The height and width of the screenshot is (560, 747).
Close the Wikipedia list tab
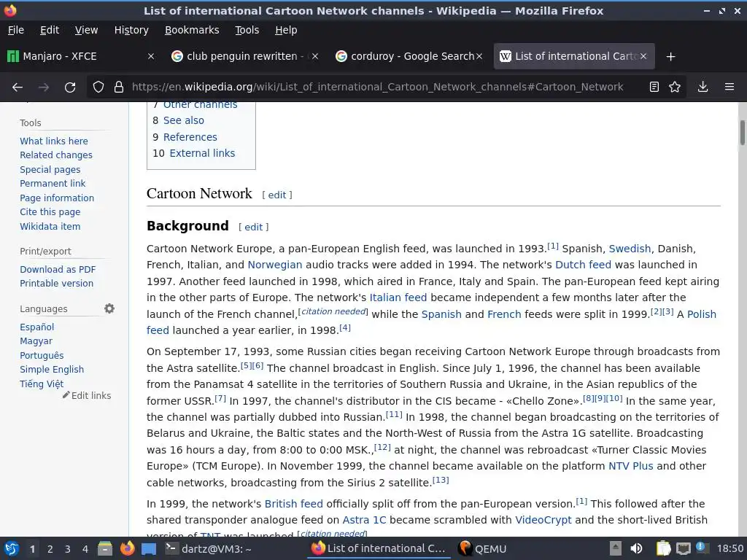[643, 56]
